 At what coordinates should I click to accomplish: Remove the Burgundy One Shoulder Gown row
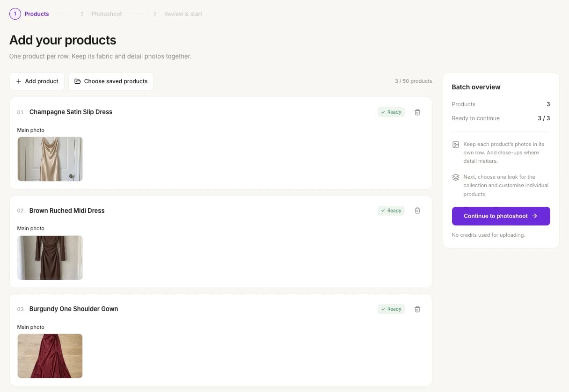pyautogui.click(x=417, y=309)
